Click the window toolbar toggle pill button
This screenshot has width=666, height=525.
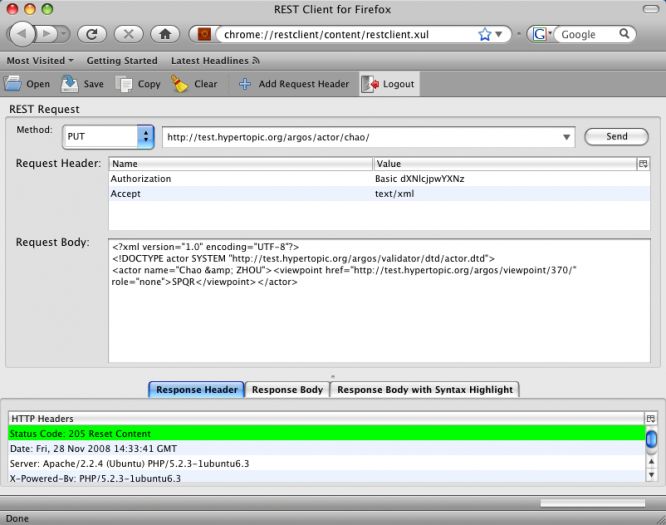click(x=651, y=9)
